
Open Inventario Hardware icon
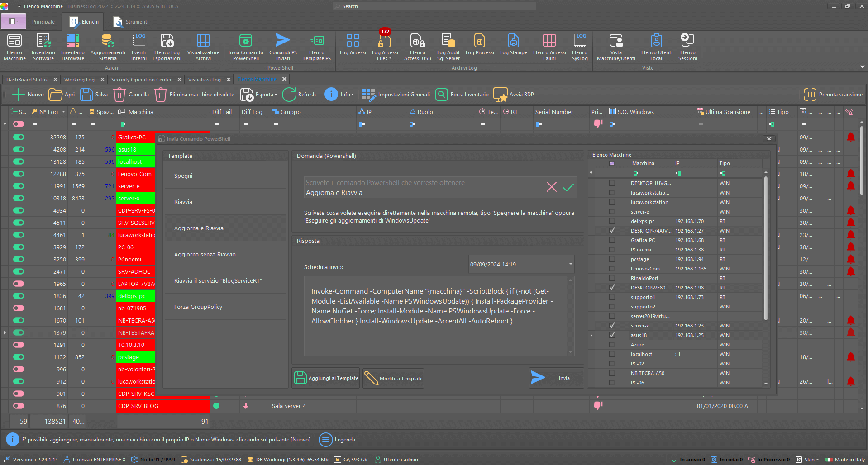[x=73, y=47]
